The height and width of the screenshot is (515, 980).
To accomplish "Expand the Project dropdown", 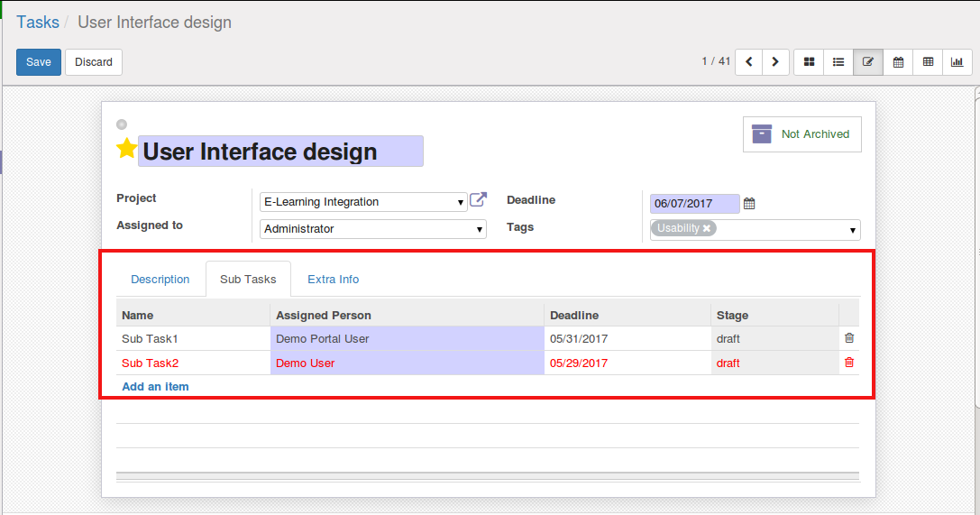I will [461, 203].
